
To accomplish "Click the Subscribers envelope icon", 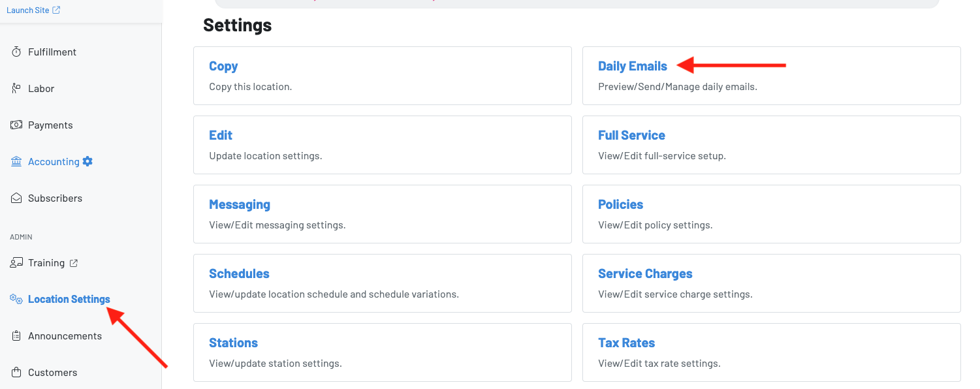I will (x=16, y=198).
